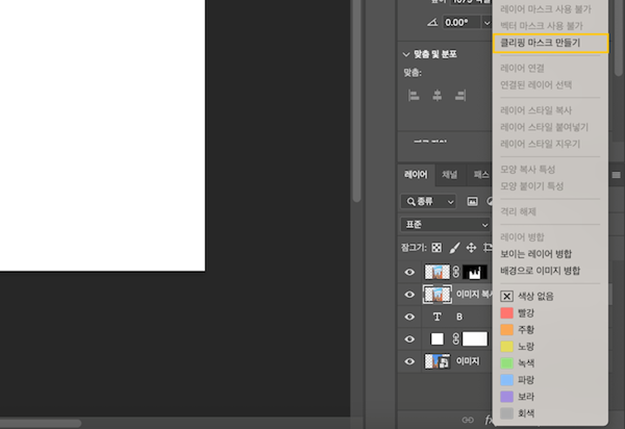Switch to the 레이어 tab
Image resolution: width=625 pixels, height=429 pixels.
tap(416, 175)
